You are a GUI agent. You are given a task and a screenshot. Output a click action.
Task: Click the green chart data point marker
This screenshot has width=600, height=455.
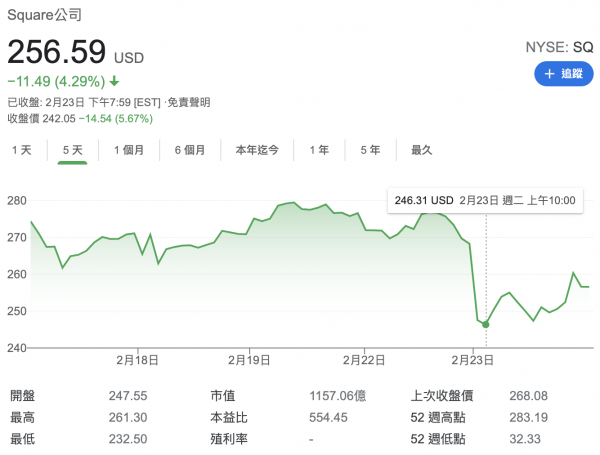coord(486,325)
